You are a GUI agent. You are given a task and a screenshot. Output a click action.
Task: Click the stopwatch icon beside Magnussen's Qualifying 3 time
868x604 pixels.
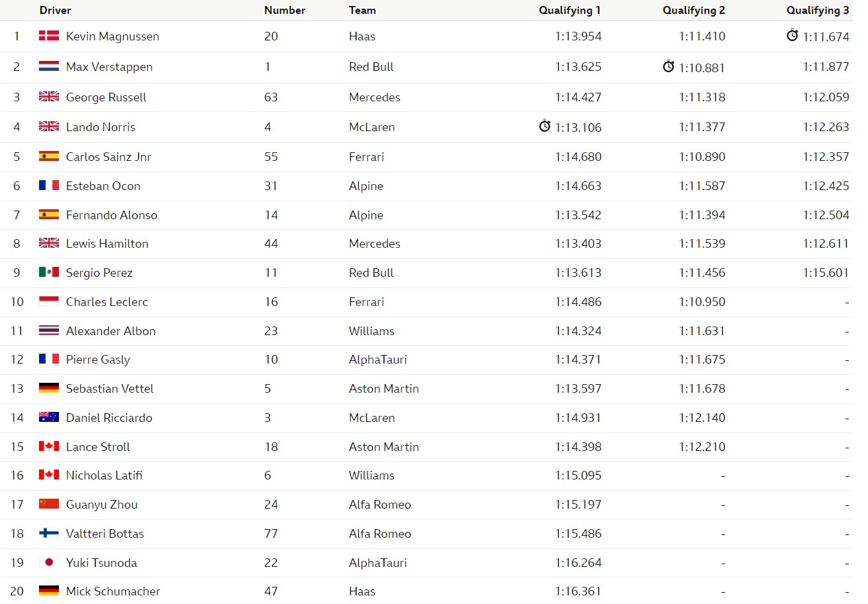point(792,36)
